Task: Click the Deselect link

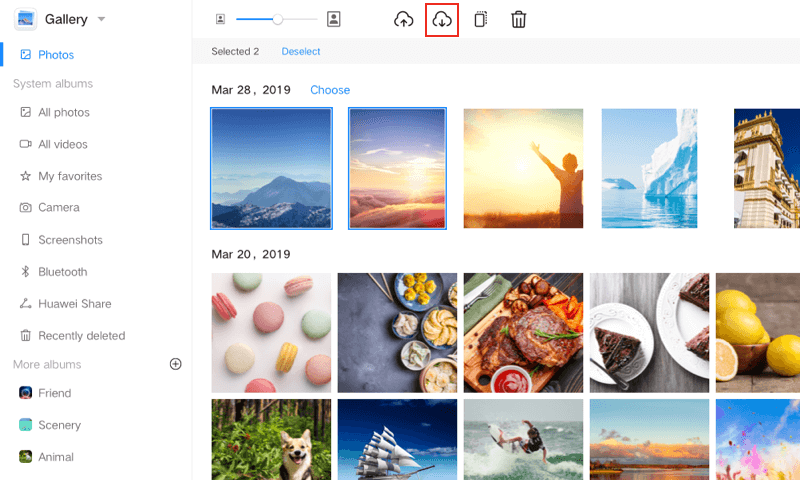Action: point(301,51)
